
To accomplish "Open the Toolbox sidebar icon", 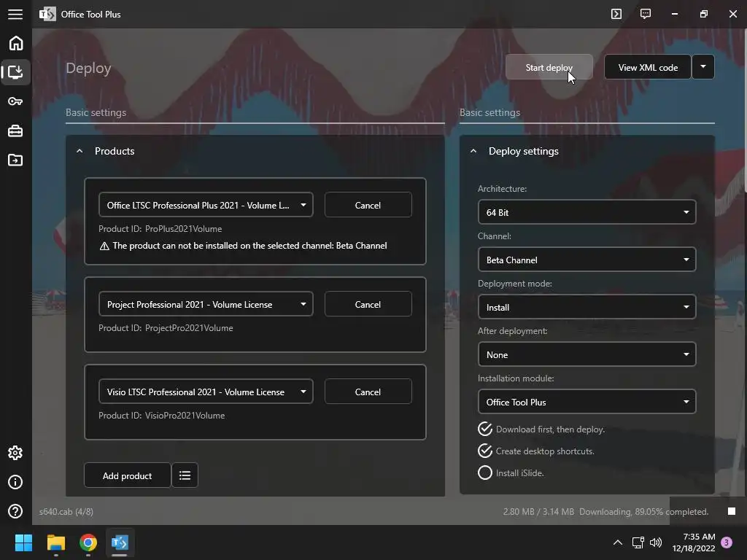I will click(15, 131).
